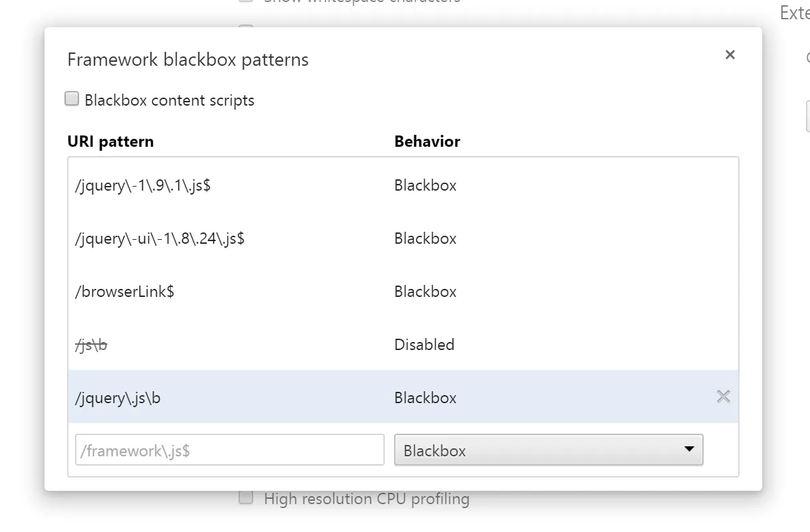Toggle High resolution CPU profiling checkbox
This screenshot has width=810, height=532.
click(246, 498)
